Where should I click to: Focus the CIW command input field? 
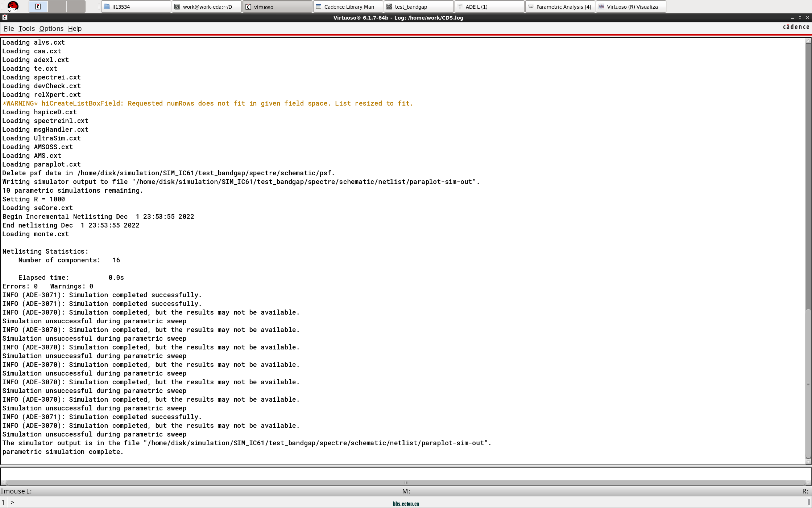[406, 474]
